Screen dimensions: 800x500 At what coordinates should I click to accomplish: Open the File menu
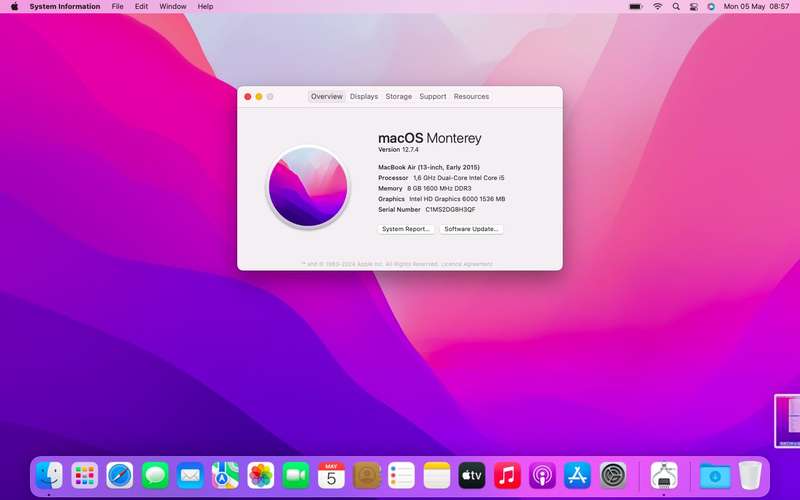(117, 7)
